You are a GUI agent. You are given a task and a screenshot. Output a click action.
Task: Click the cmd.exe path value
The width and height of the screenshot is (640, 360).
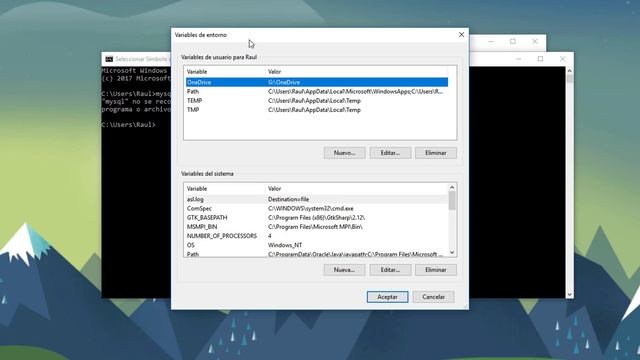coord(311,209)
